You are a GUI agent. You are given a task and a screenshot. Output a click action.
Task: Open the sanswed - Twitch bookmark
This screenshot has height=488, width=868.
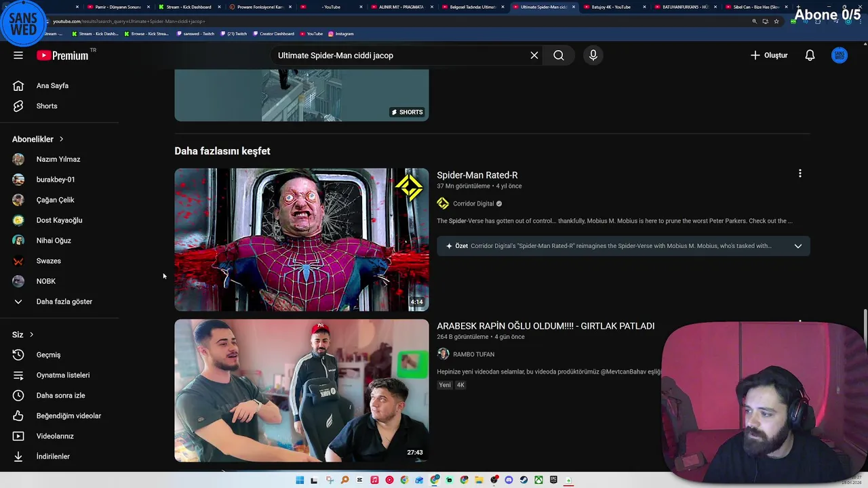pos(195,34)
